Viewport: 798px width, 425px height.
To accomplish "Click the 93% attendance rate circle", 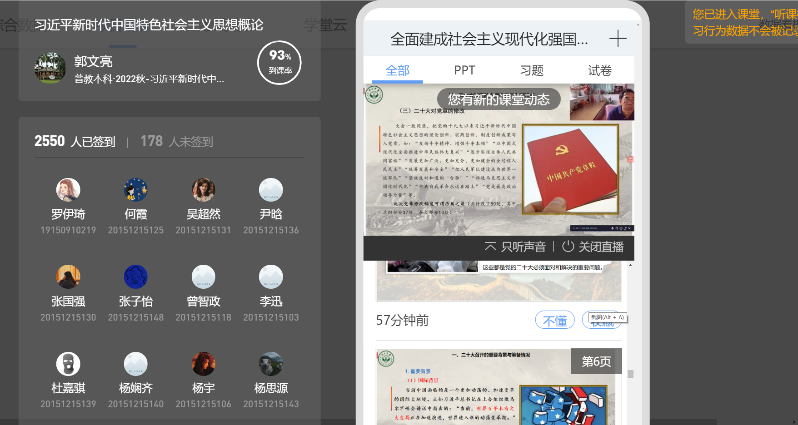I will (279, 60).
